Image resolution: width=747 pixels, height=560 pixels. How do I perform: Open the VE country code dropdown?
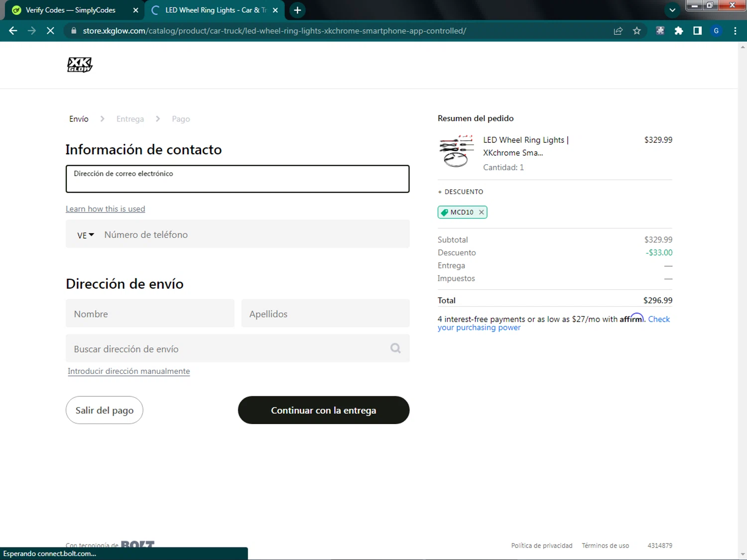pos(85,235)
